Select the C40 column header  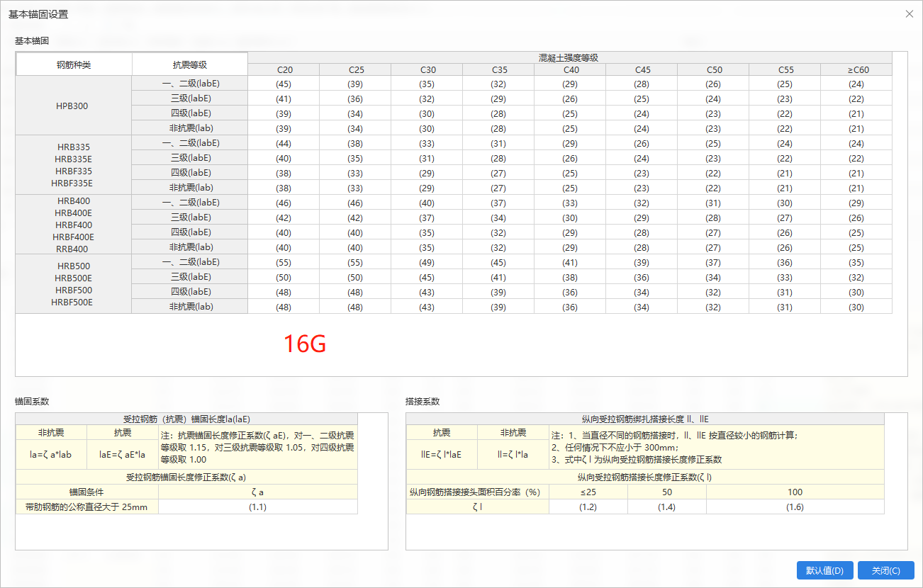click(571, 69)
